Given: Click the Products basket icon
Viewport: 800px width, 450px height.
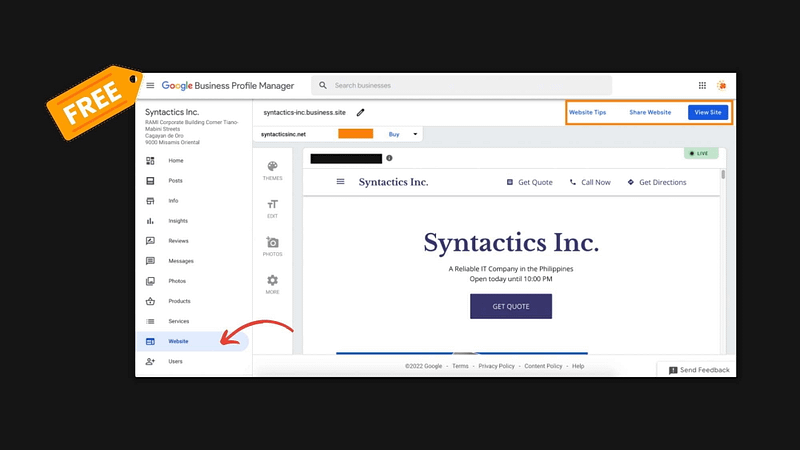Looking at the screenshot, I should point(150,301).
